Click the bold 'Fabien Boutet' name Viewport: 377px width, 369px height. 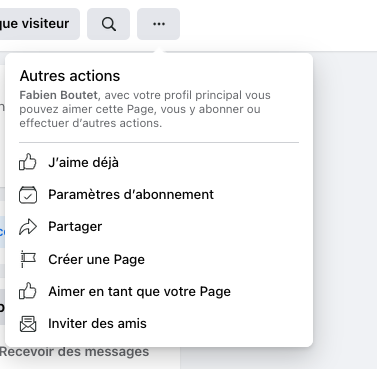(59, 95)
